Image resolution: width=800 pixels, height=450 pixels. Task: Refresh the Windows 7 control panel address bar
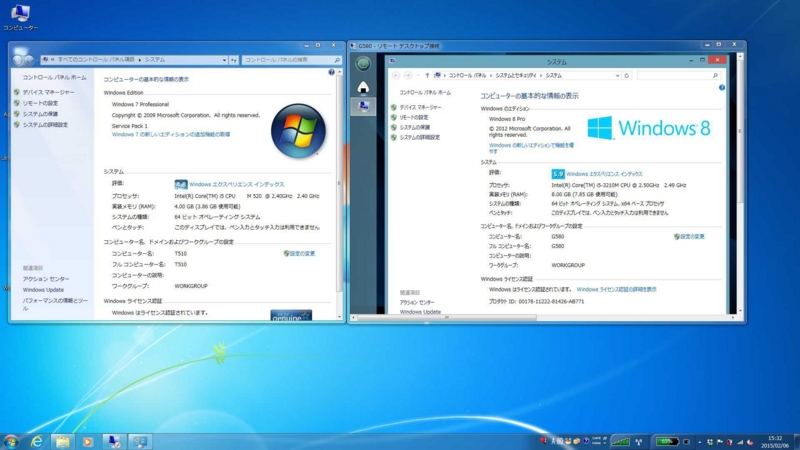[234, 60]
